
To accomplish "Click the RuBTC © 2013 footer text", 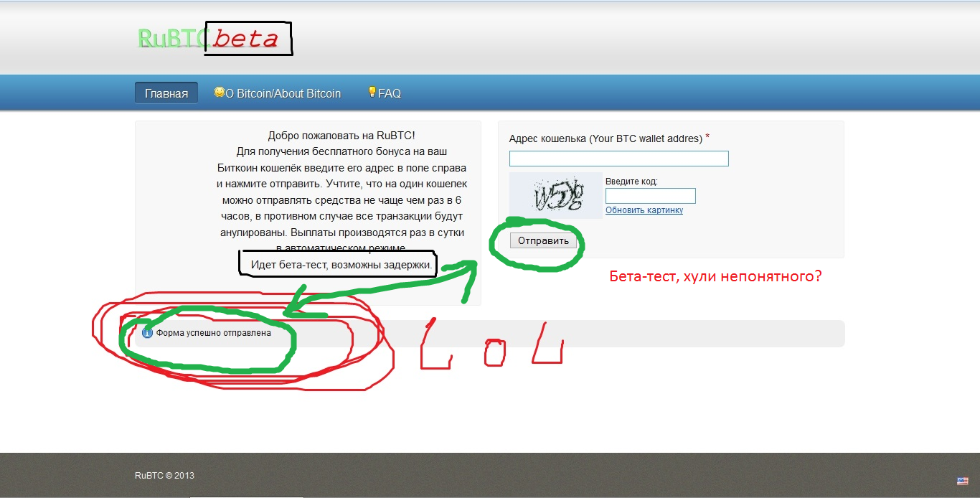I will pos(164,475).
